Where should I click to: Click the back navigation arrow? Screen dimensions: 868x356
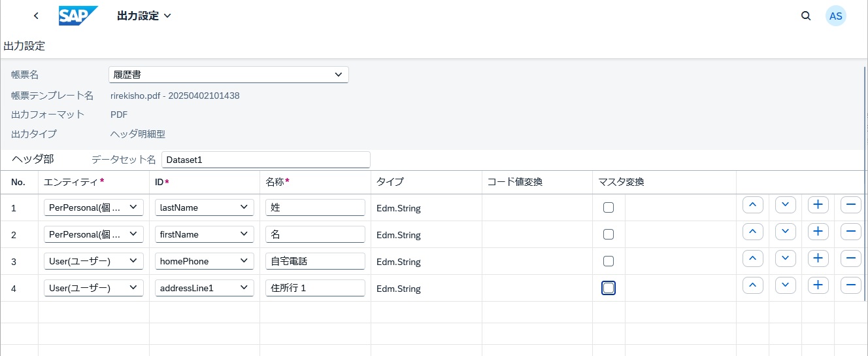pos(36,16)
